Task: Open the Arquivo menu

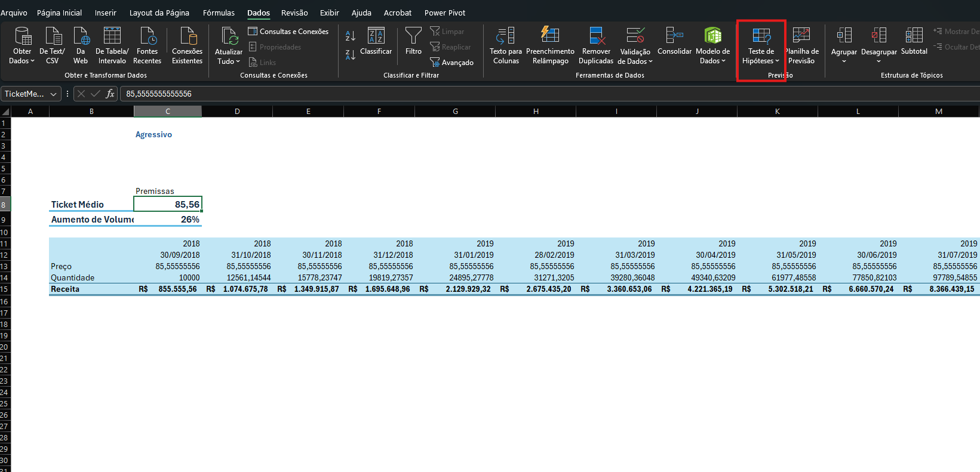Action: [x=14, y=13]
